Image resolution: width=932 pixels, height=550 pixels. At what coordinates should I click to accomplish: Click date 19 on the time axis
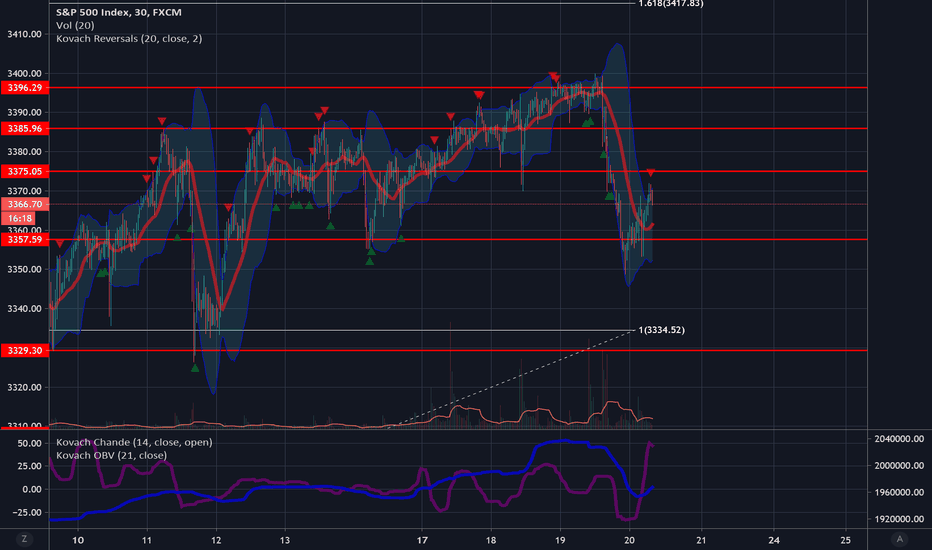tap(560, 540)
